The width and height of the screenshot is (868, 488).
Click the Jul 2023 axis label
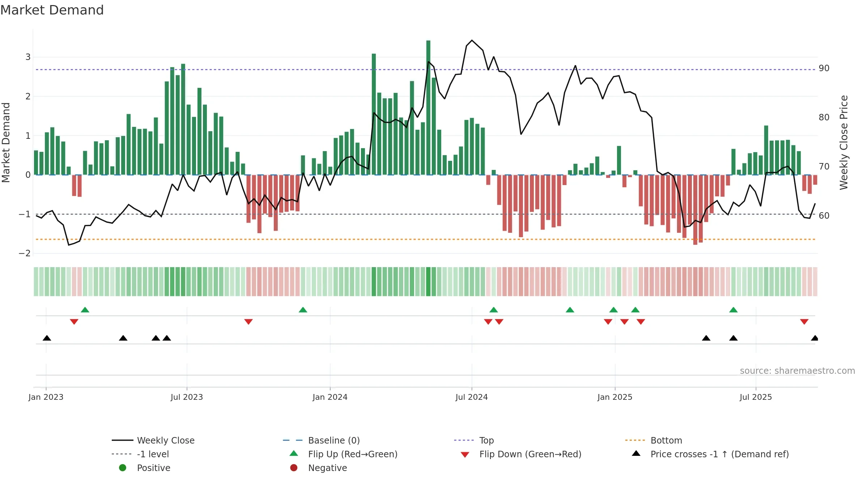[x=187, y=397]
